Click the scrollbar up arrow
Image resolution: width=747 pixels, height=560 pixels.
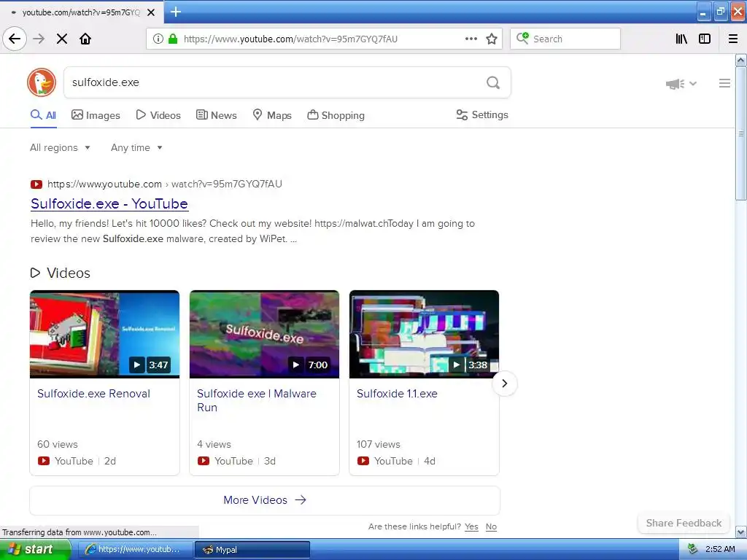(741, 60)
